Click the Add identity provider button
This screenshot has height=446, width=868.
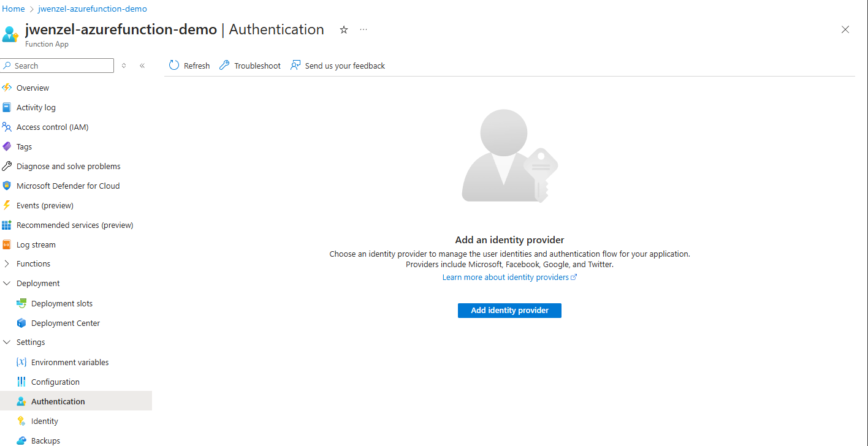pos(509,310)
